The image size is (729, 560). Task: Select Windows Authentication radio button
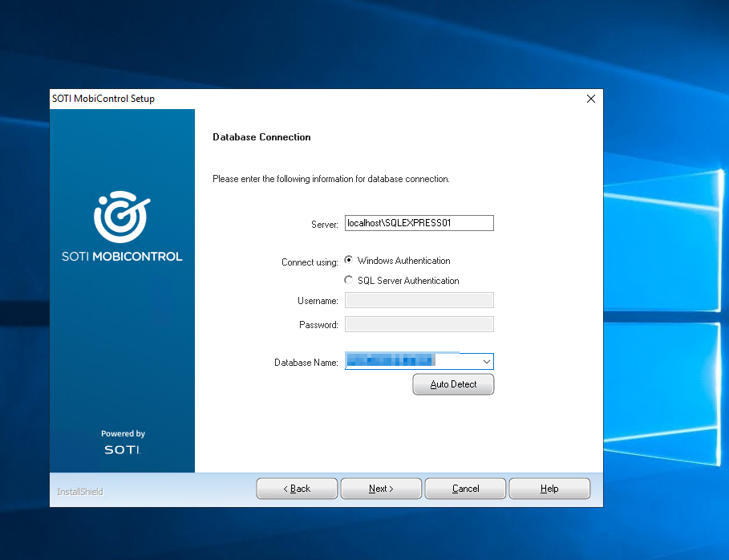[349, 260]
